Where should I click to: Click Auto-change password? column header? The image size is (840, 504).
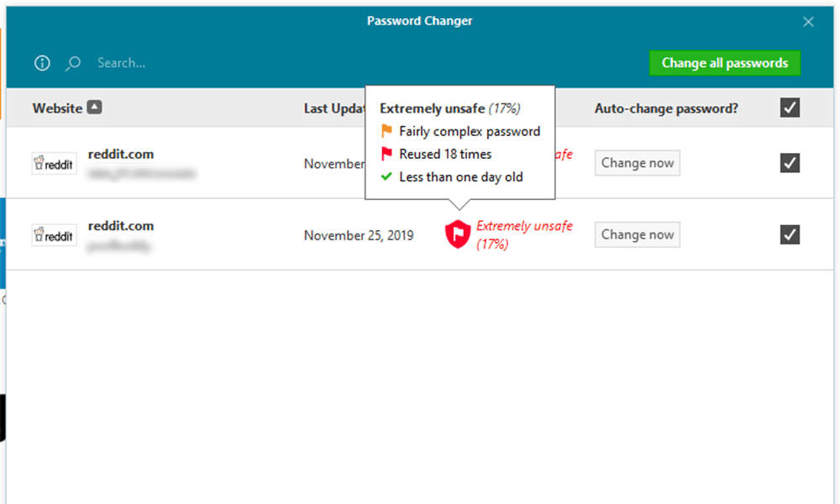(x=666, y=108)
